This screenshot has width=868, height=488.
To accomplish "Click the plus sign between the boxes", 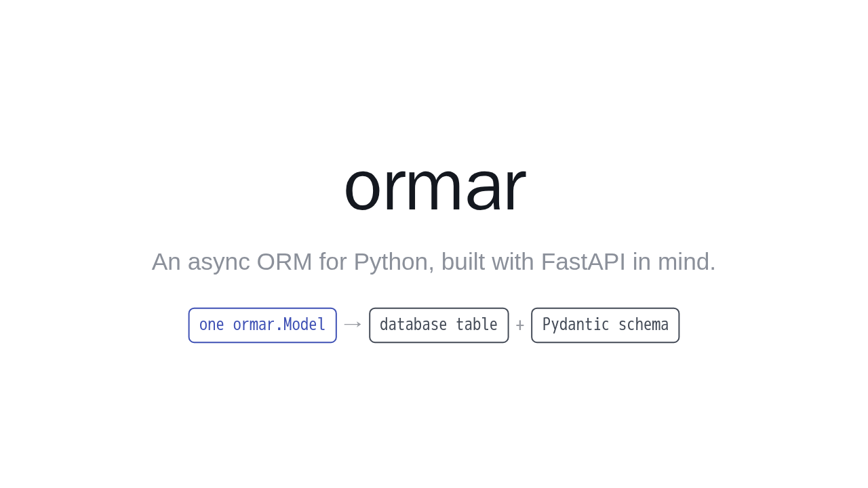I will (x=520, y=325).
